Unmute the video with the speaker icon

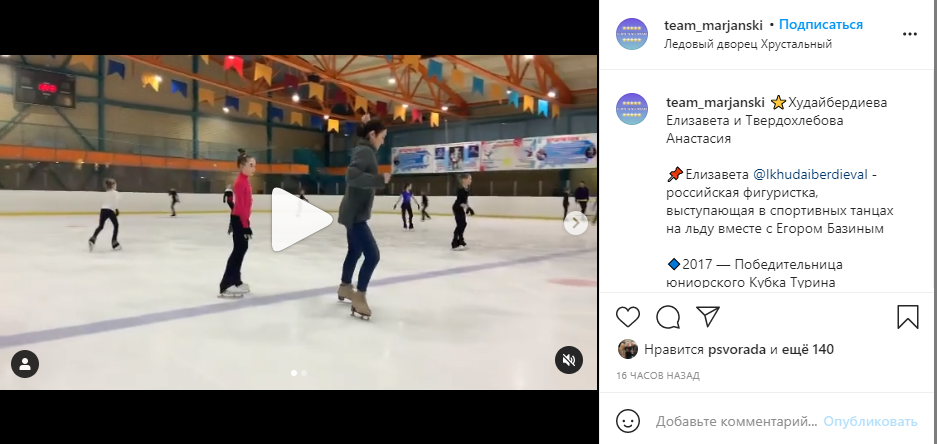click(569, 360)
